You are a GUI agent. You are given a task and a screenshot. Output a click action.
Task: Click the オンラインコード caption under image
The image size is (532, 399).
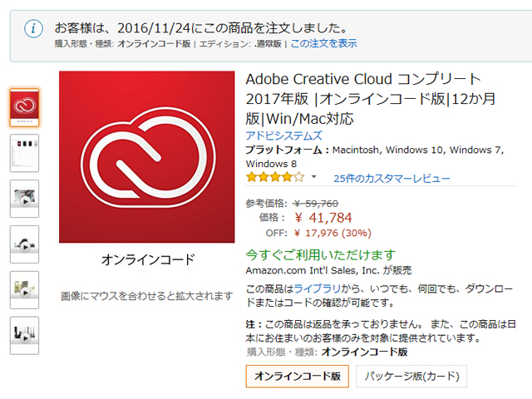[148, 259]
